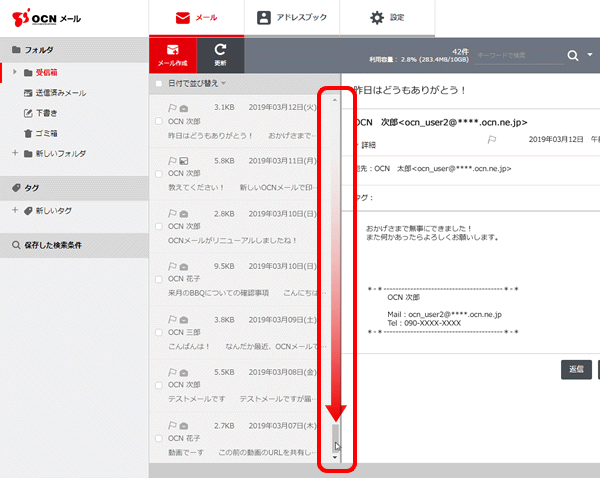Check the 03月08日 OCN 次郎 mail checkbox
600x478 pixels.
(158, 385)
